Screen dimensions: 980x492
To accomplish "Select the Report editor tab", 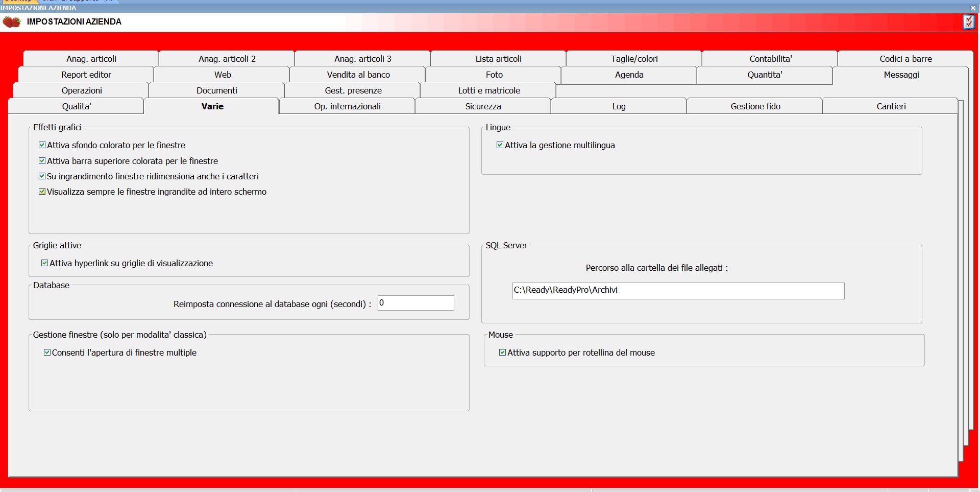I will point(86,75).
